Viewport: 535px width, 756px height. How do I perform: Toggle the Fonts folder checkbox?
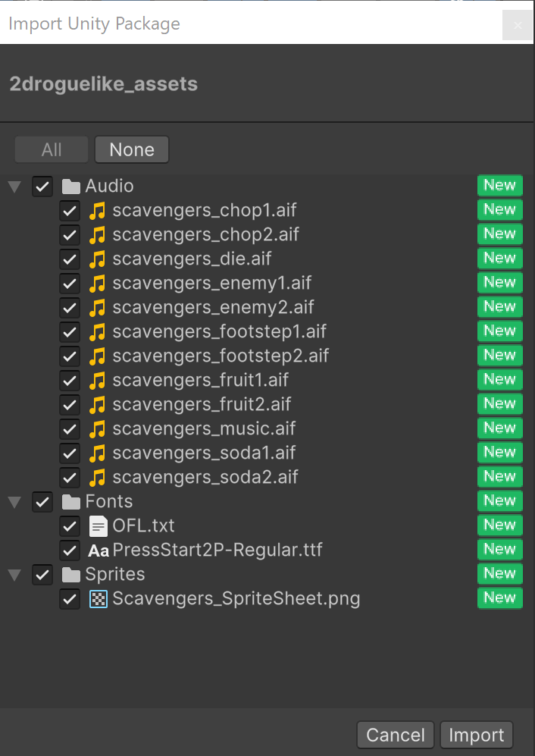click(x=42, y=502)
